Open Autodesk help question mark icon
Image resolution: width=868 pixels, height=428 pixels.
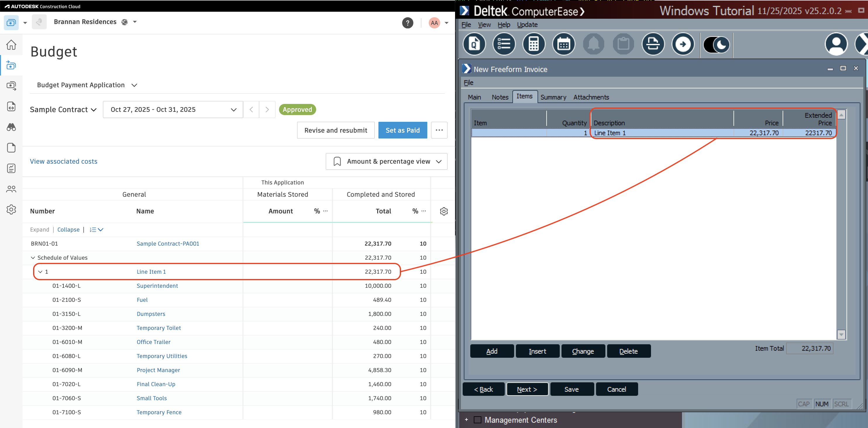click(407, 23)
